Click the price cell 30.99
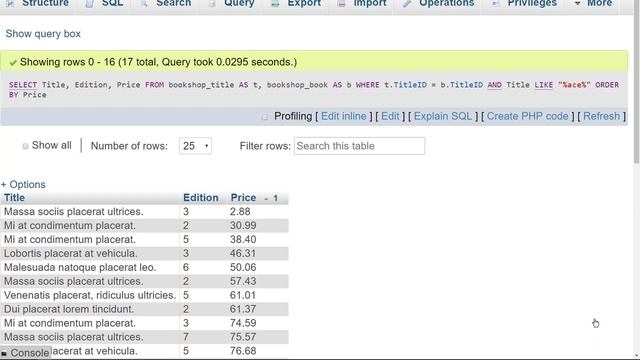 (243, 225)
